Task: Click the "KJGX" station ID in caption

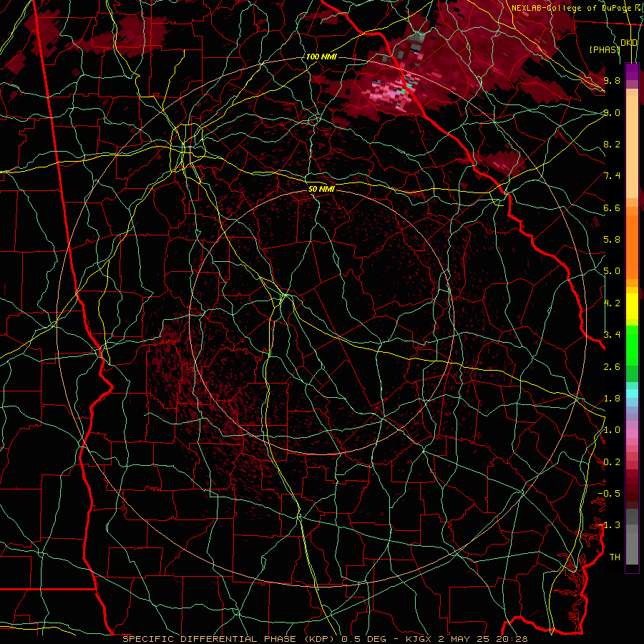Action: (417, 639)
